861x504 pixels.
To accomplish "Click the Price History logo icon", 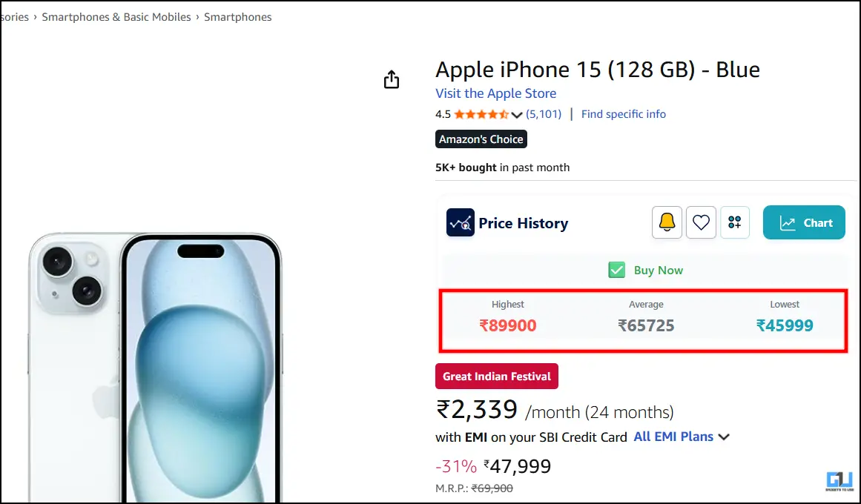I will (460, 222).
